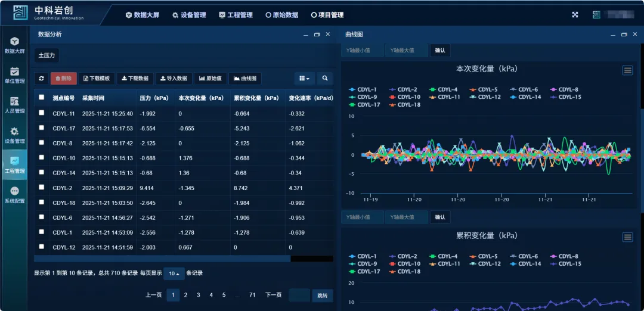Focus the page number jump input
Screen dimensions: 644x311
click(x=299, y=296)
